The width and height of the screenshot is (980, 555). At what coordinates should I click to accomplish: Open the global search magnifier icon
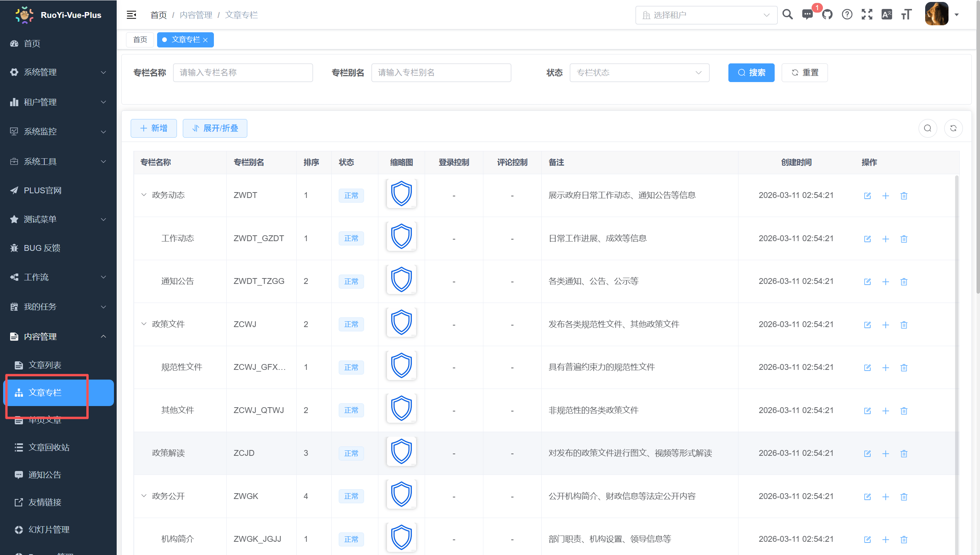point(788,15)
